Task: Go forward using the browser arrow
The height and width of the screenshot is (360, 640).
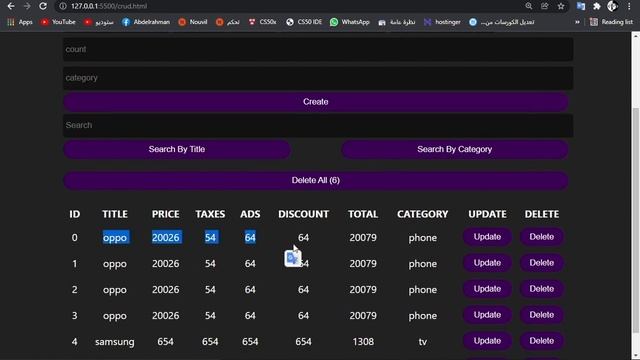Action: click(27, 6)
